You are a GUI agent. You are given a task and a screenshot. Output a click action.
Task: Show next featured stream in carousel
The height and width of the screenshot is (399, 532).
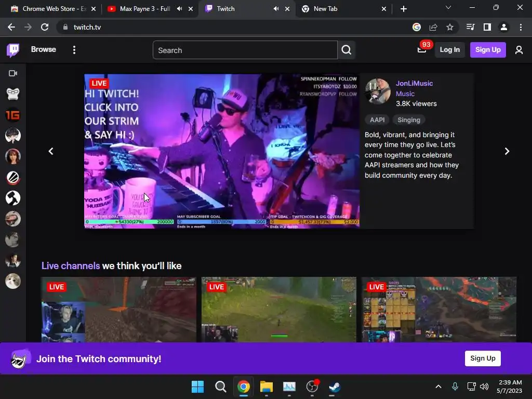(x=507, y=151)
